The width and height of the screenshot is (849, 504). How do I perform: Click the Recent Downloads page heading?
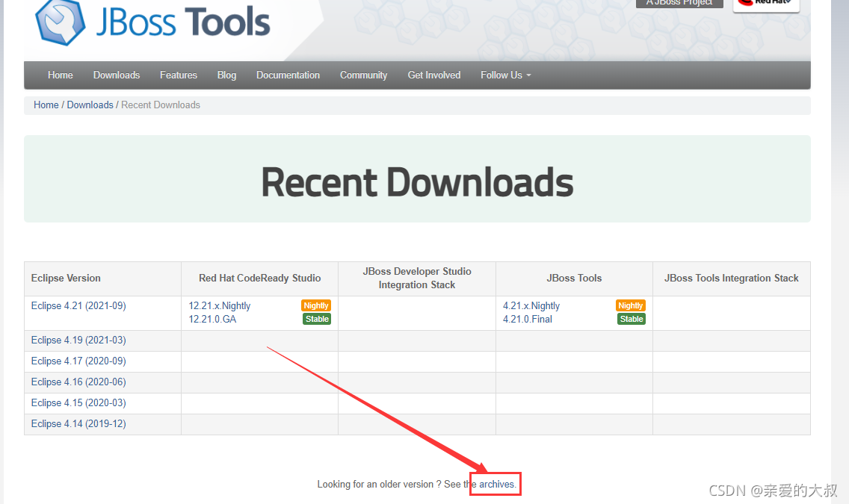click(x=417, y=182)
